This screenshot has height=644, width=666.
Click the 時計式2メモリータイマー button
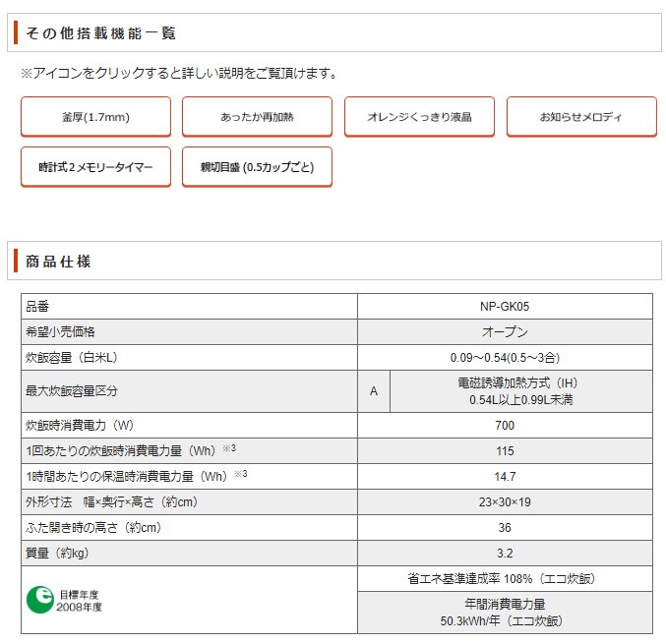click(95, 167)
